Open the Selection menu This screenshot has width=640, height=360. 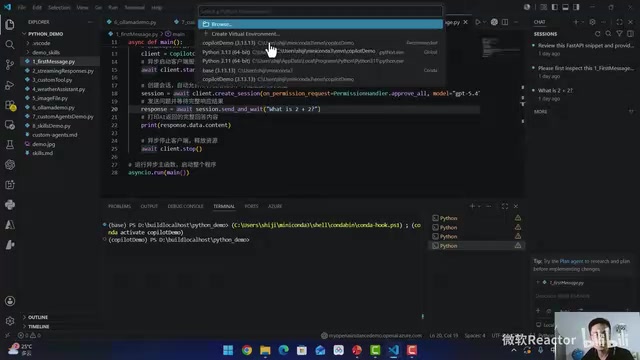point(59,7)
